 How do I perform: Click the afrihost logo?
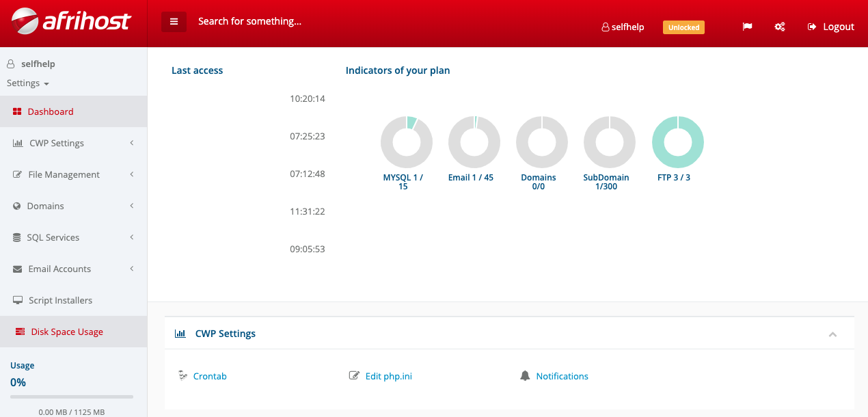tap(72, 22)
